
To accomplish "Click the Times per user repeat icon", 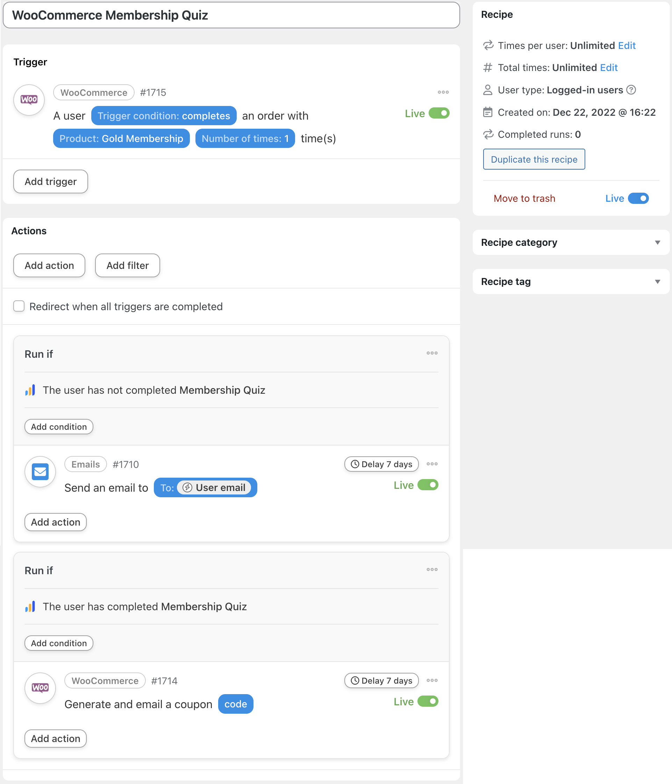I will pyautogui.click(x=488, y=45).
